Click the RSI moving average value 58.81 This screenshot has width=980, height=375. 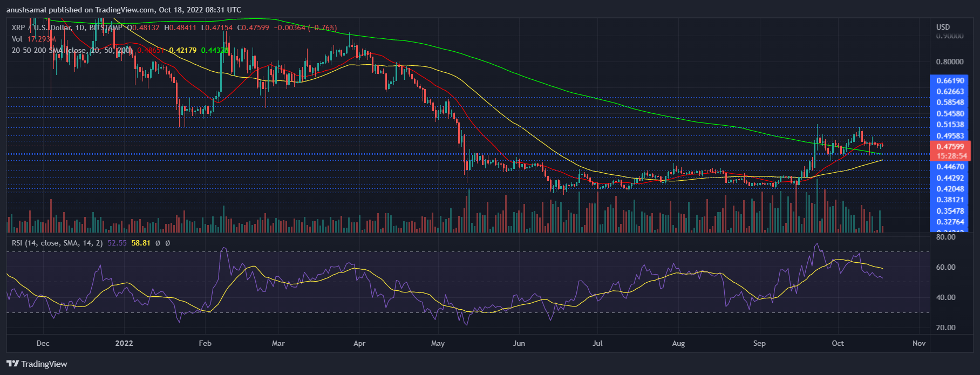tap(141, 243)
